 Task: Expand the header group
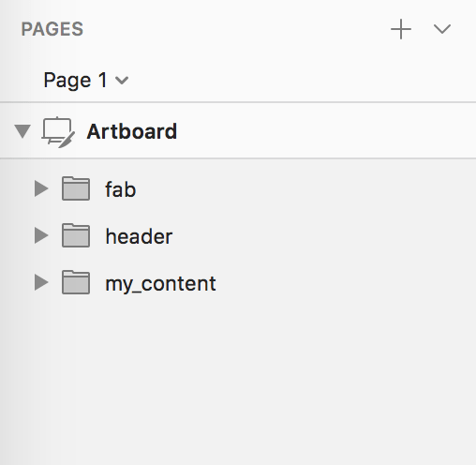(41, 235)
